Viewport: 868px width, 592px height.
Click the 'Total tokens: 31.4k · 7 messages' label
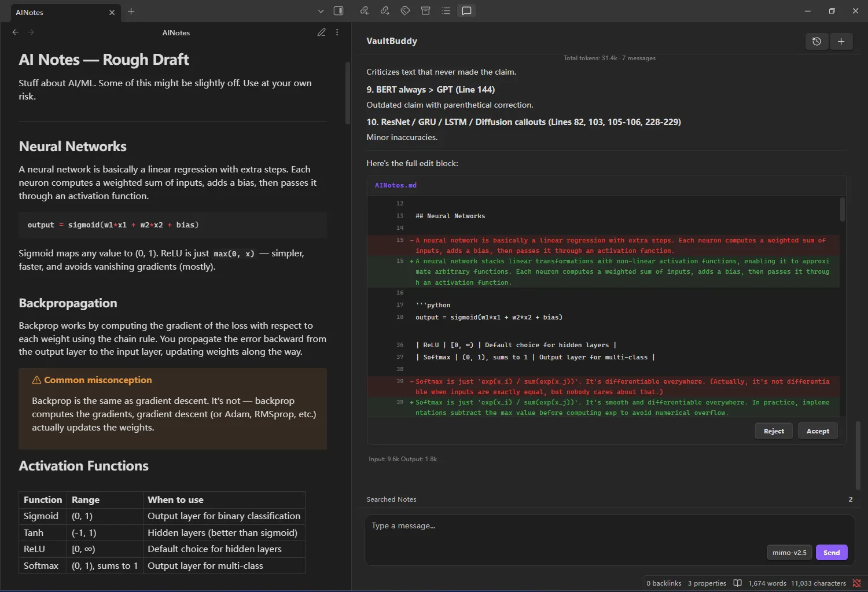tap(609, 58)
